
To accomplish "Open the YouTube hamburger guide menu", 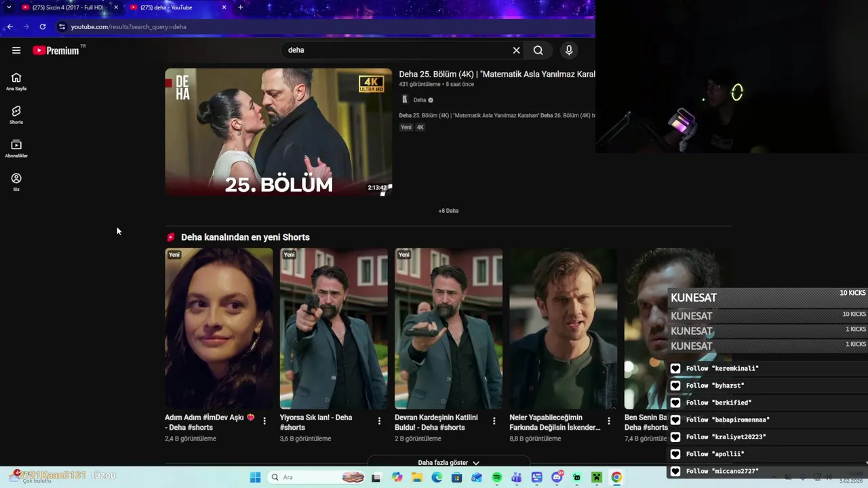I will 16,50.
